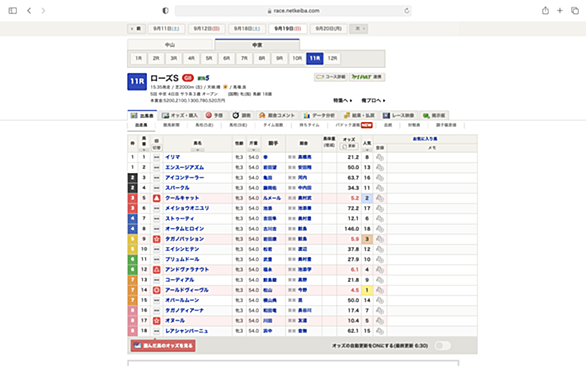Image resolution: width=586 pixels, height=366 pixels.
Task: Add レアシャンパーニュ to favorites icon
Action: 380,331
